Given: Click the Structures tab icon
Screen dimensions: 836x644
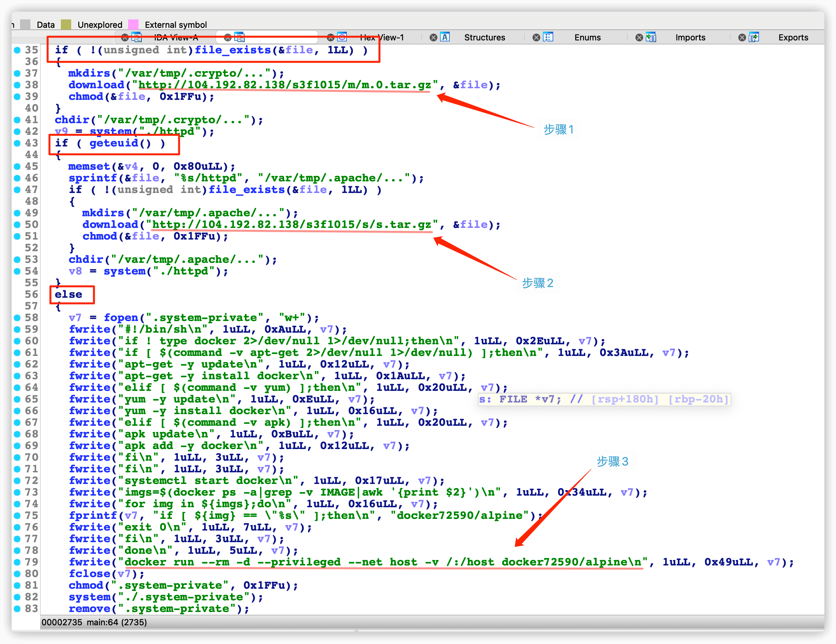Looking at the screenshot, I should pyautogui.click(x=445, y=37).
